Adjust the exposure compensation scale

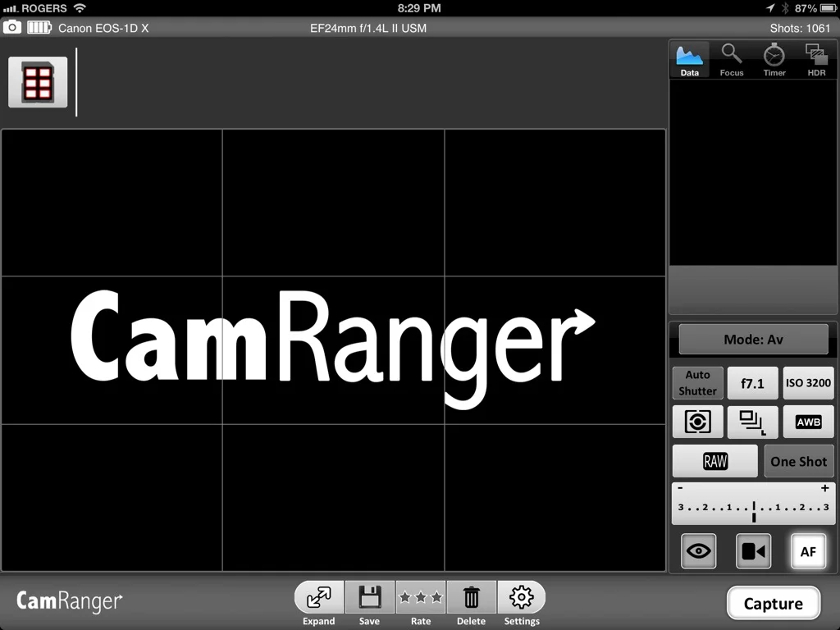pyautogui.click(x=753, y=504)
